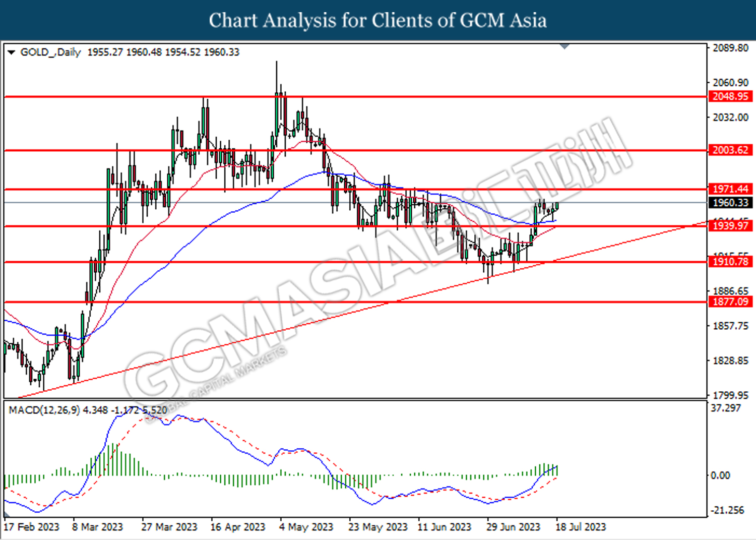
Task: Click the 27 Mar 2023 date label
Action: pyautogui.click(x=169, y=527)
